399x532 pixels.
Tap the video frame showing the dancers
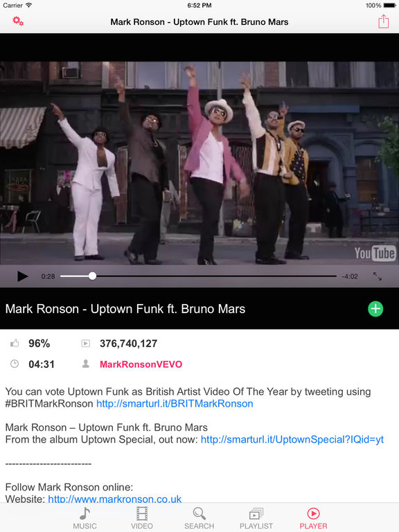click(199, 163)
